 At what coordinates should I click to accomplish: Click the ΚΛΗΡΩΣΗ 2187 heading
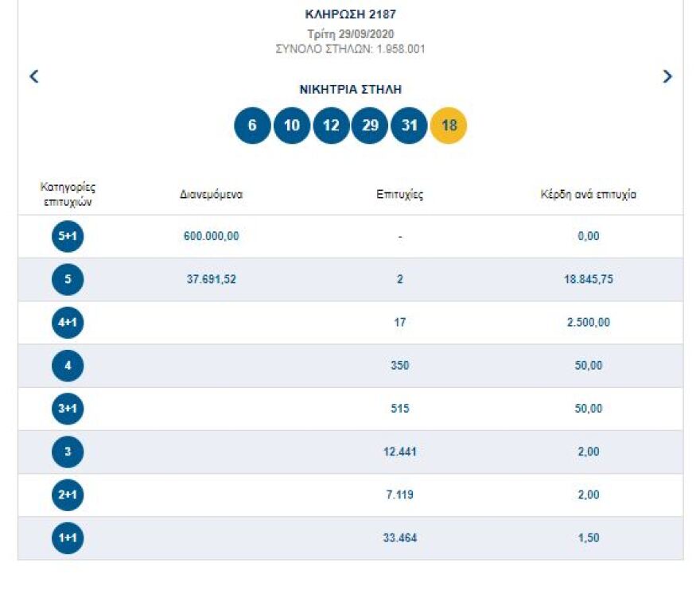(350, 14)
